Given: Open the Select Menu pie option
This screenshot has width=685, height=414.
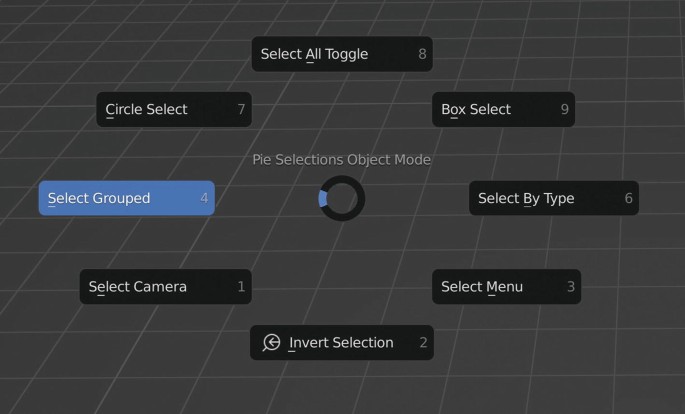Looking at the screenshot, I should click(x=482, y=286).
